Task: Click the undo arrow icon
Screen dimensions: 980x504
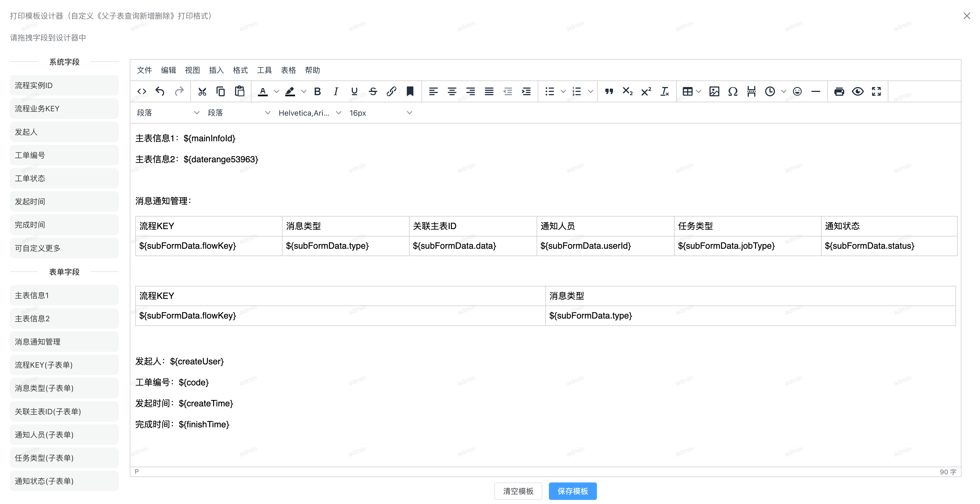Action: coord(160,91)
